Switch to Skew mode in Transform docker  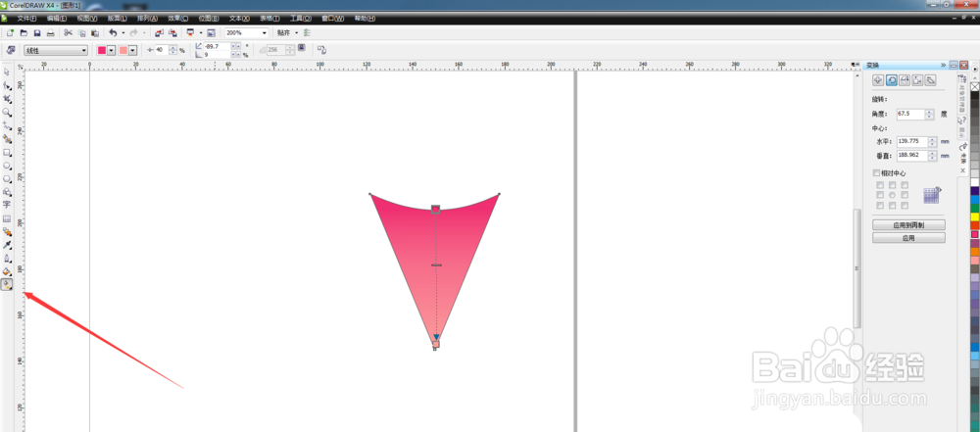point(930,80)
